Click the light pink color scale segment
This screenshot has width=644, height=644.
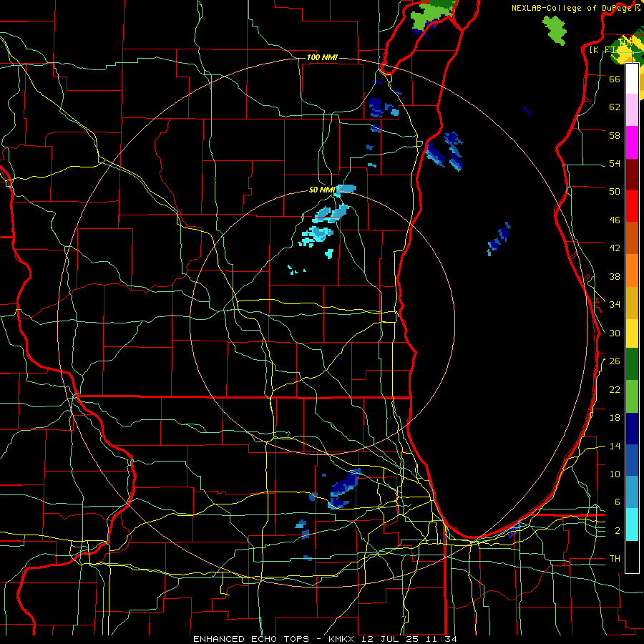pos(632,109)
